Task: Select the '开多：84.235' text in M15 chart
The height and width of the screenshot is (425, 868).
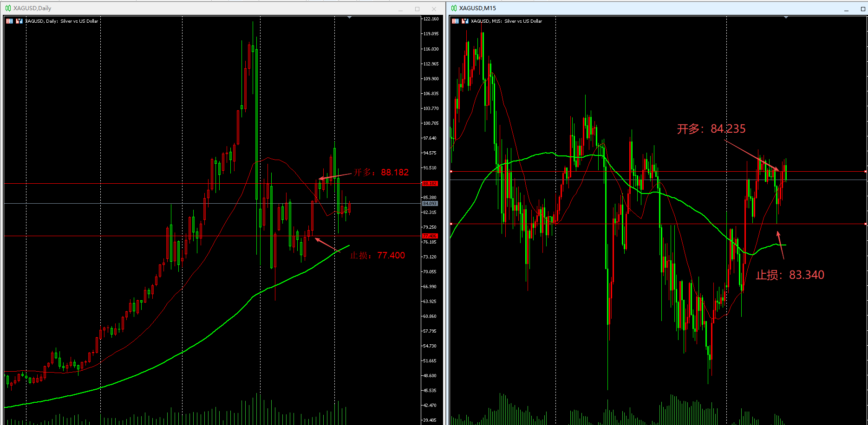Action: click(711, 129)
